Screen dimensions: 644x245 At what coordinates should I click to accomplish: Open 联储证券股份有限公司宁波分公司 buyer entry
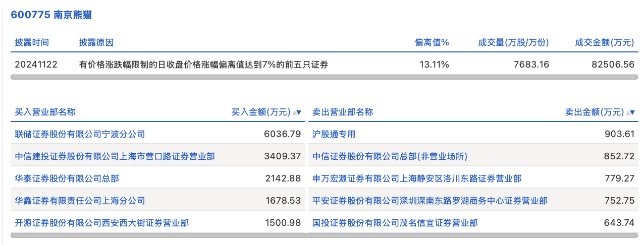point(80,134)
